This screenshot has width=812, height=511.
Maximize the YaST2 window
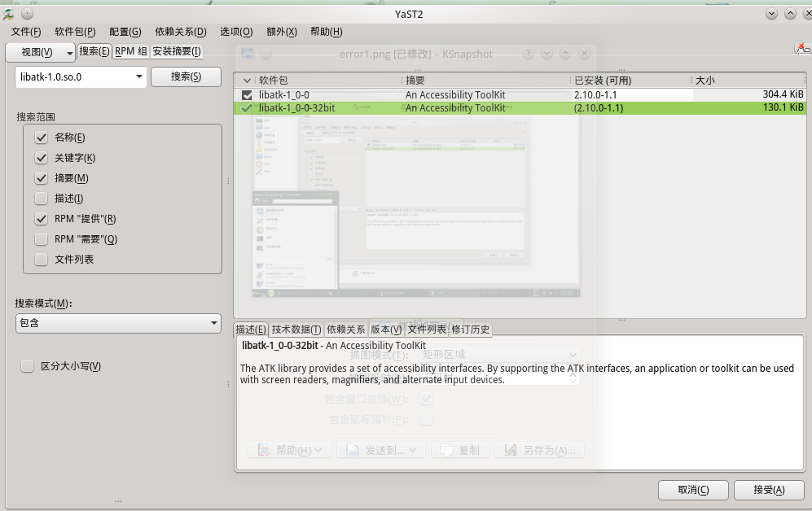coord(790,14)
